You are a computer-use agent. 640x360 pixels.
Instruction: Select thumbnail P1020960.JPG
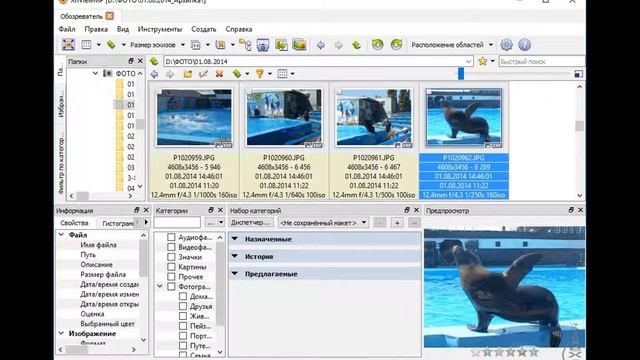(x=284, y=142)
